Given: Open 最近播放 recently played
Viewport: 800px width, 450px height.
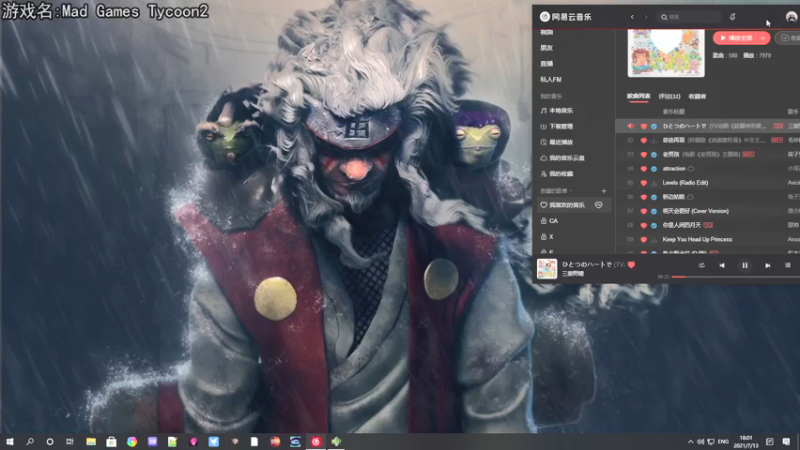Looking at the screenshot, I should point(557,142).
